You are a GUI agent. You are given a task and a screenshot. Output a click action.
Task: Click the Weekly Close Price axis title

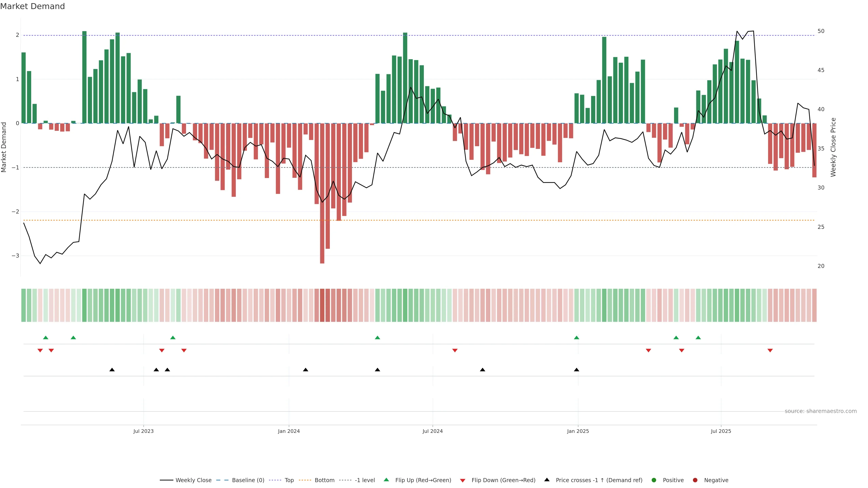[833, 147]
